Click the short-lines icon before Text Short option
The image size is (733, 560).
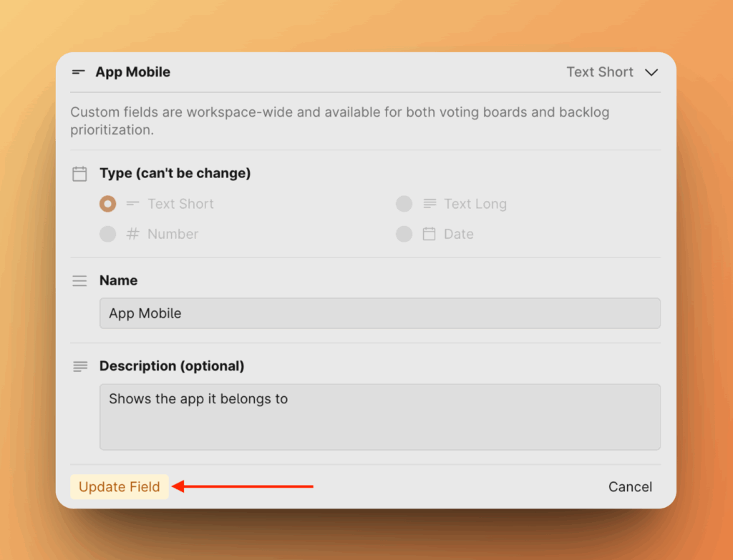tap(132, 204)
